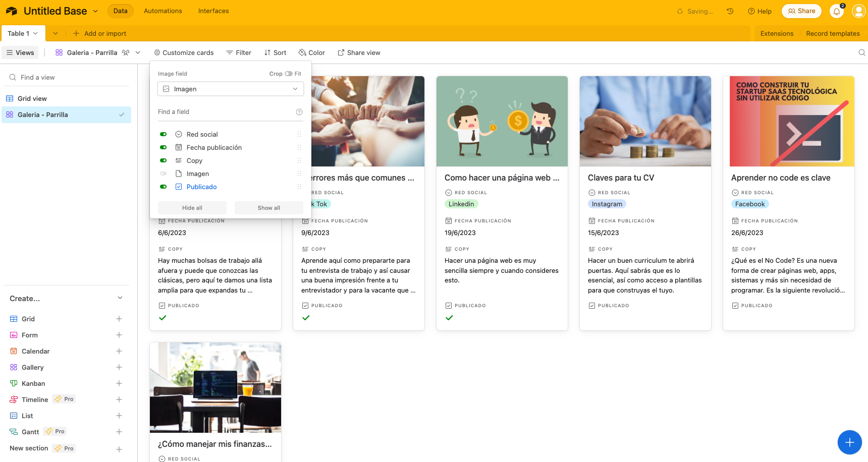This screenshot has height=462, width=868.
Task: Click Add or import
Action: [99, 33]
